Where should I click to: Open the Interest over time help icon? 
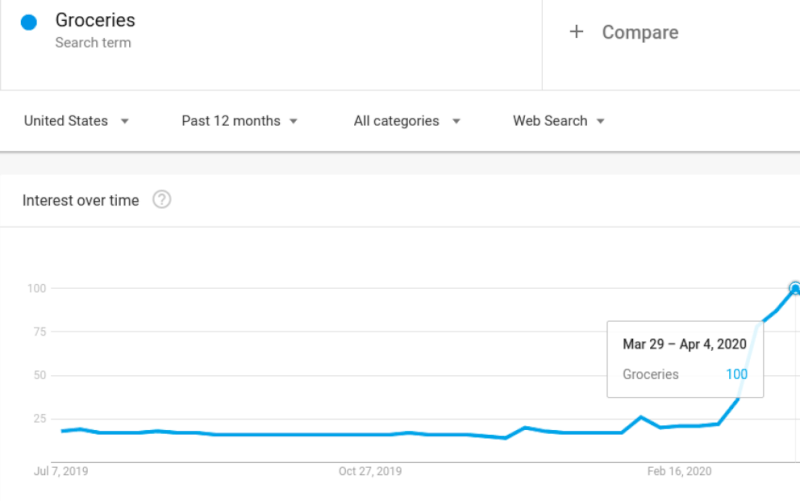162,199
